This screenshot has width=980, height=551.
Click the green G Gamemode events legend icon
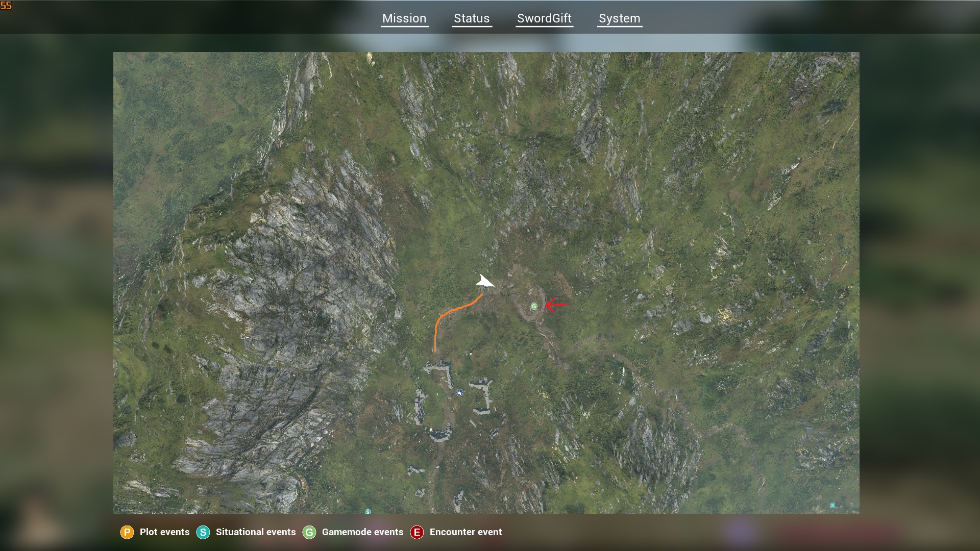(x=309, y=532)
